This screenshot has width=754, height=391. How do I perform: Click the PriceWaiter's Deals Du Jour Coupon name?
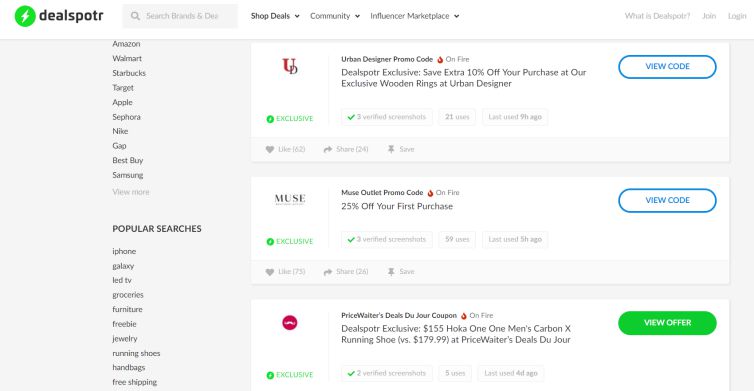tap(399, 316)
